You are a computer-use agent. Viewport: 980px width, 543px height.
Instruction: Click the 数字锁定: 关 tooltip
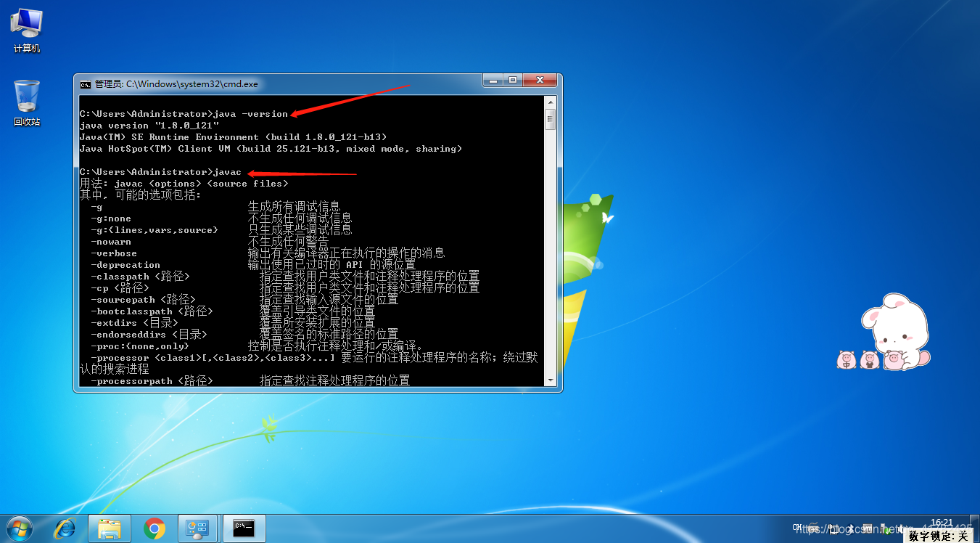coord(938,536)
